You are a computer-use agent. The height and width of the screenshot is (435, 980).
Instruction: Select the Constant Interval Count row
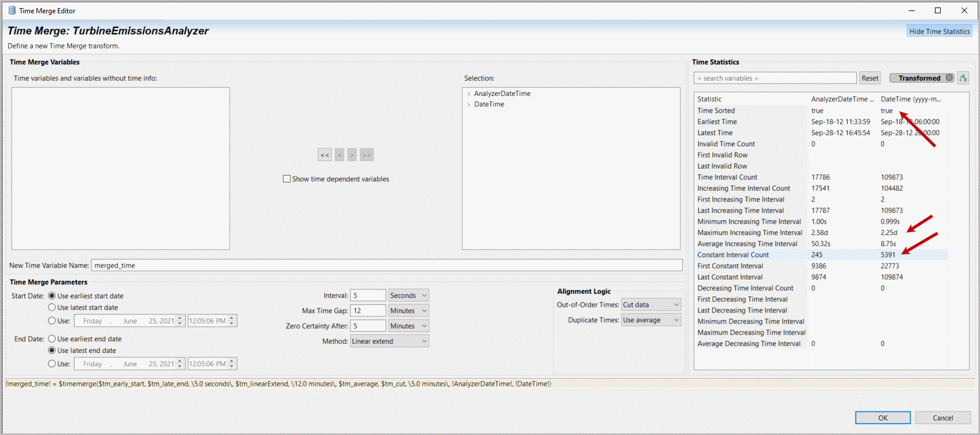pyautogui.click(x=733, y=255)
